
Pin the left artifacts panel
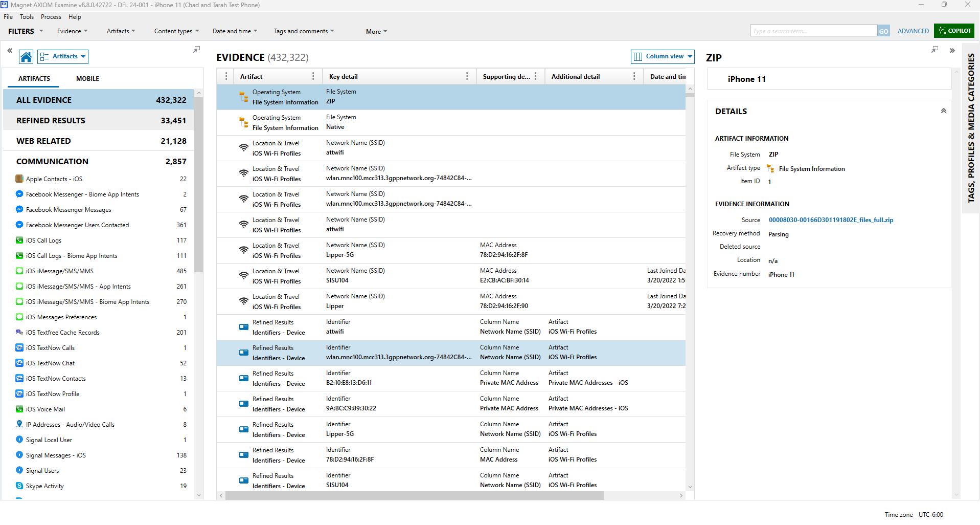coord(196,50)
